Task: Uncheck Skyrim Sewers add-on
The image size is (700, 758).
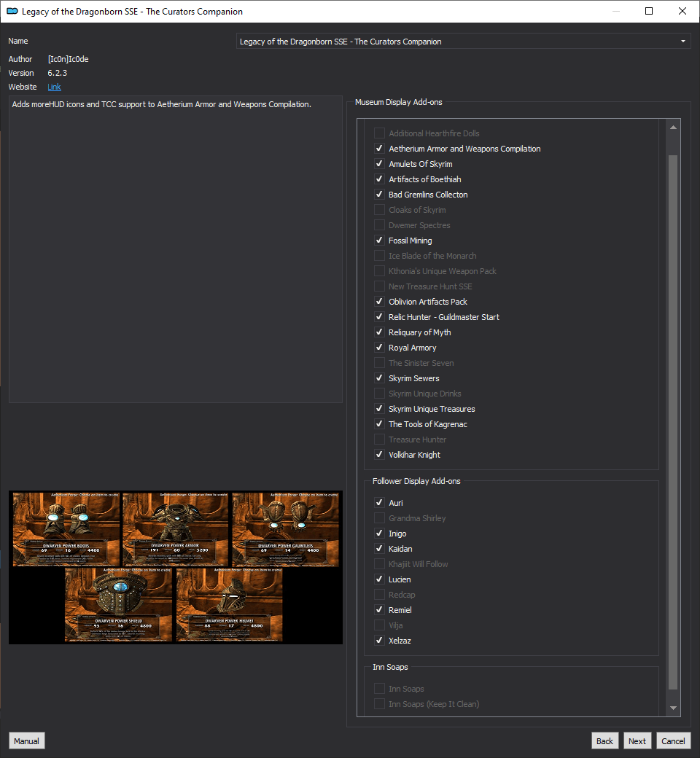Action: (380, 378)
